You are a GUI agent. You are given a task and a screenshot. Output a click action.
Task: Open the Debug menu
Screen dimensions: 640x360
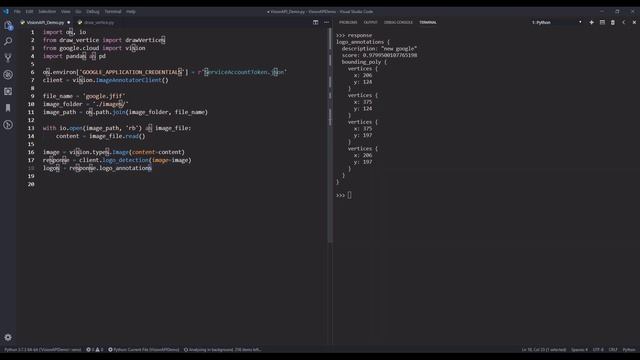click(93, 11)
